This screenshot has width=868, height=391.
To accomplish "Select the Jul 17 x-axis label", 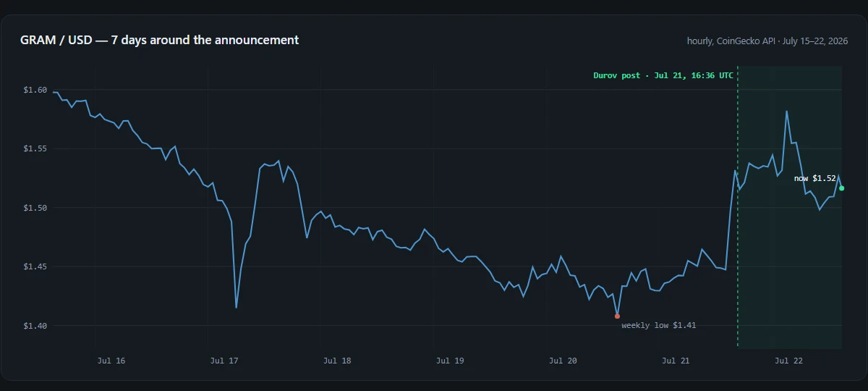I will (224, 360).
